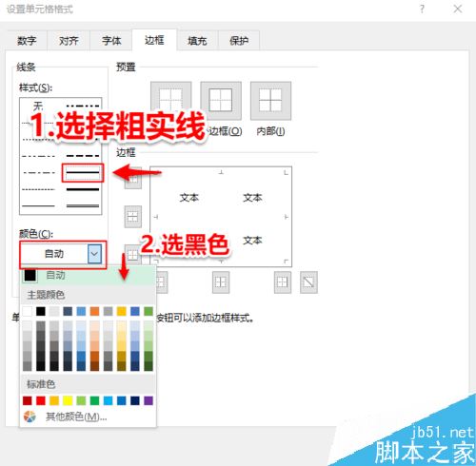Go to the 保护 tab
476x466 pixels.
239,41
